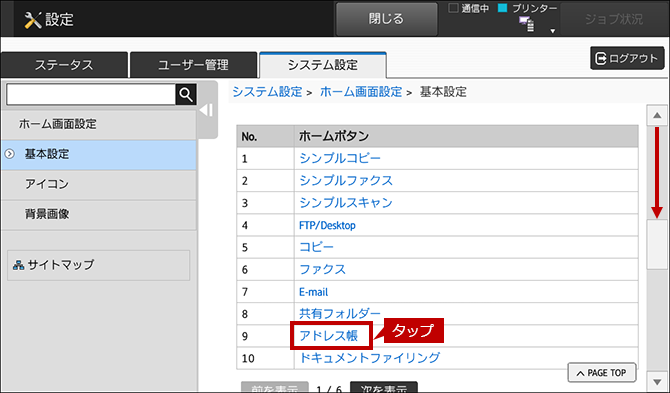Select the システム設定 tab
The width and height of the screenshot is (670, 393).
point(323,65)
